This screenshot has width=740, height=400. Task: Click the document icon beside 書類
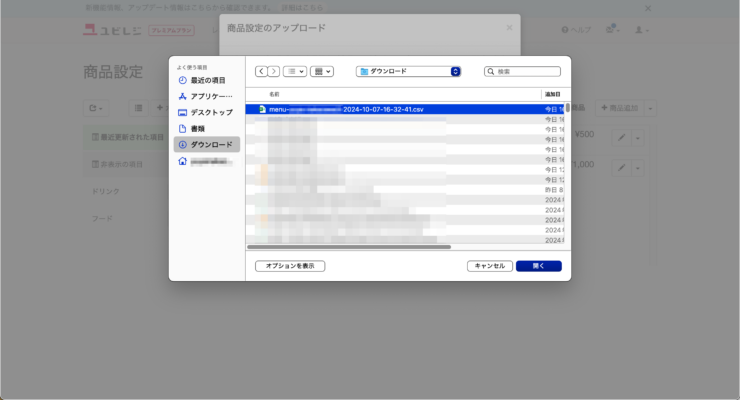tap(183, 128)
